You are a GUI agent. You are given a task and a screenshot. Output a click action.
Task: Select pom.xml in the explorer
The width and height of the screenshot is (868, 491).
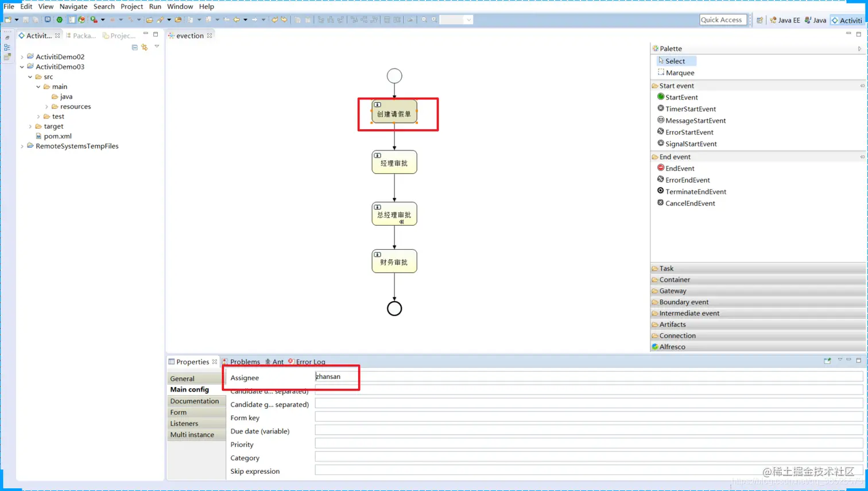pos(53,136)
